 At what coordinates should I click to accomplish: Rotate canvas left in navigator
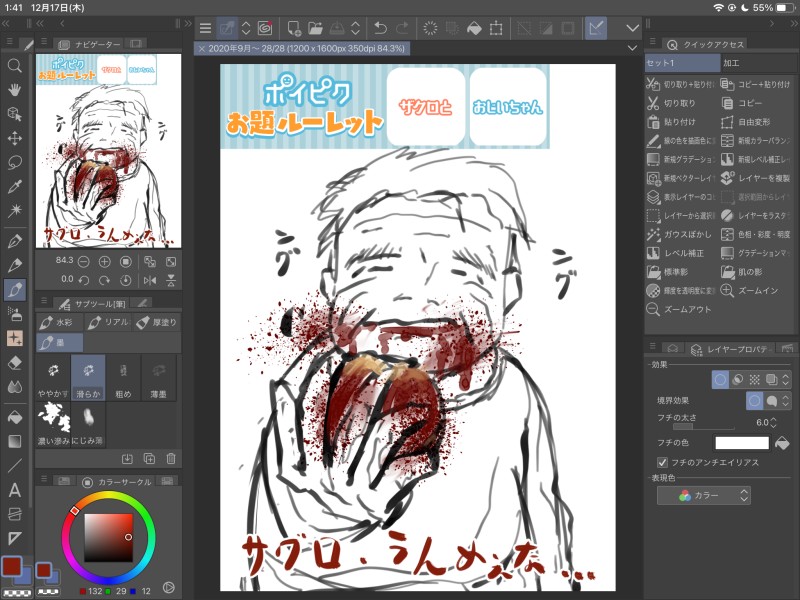point(84,280)
